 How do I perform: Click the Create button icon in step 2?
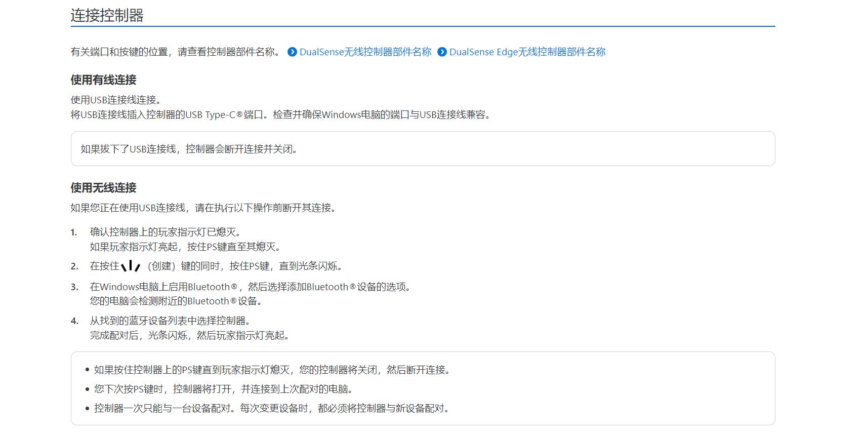pos(131,266)
